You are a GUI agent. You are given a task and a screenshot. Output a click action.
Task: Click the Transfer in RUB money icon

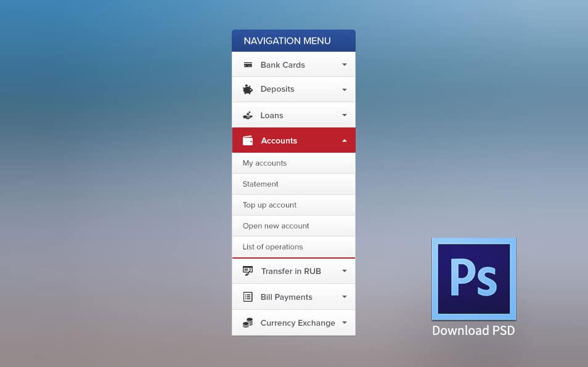(x=248, y=270)
